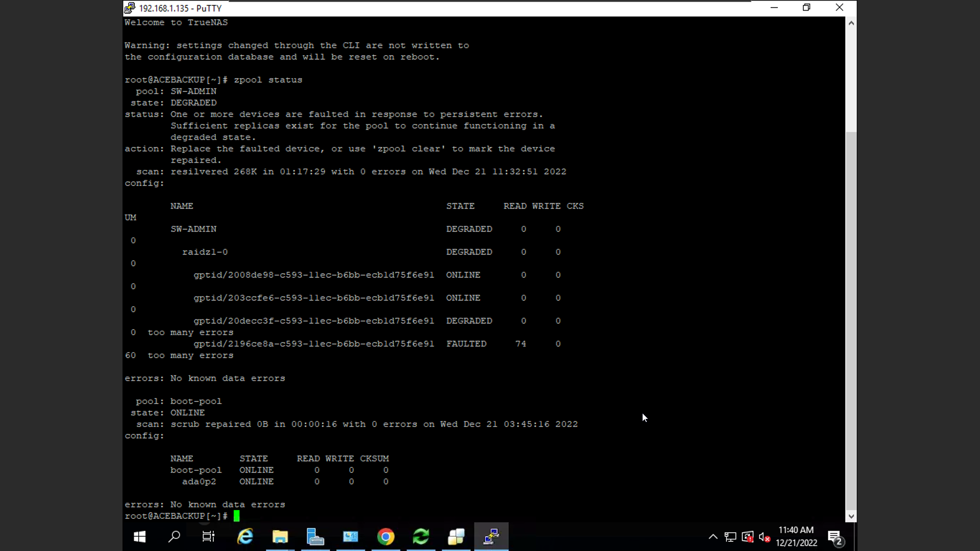Click the 'scan: resilvered 268K' line
980x551 pixels.
click(351, 172)
